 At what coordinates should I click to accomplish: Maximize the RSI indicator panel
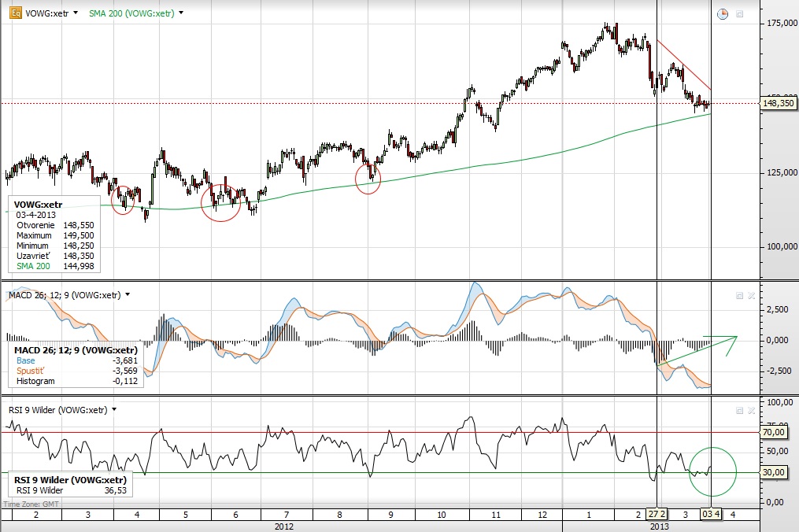(739, 410)
